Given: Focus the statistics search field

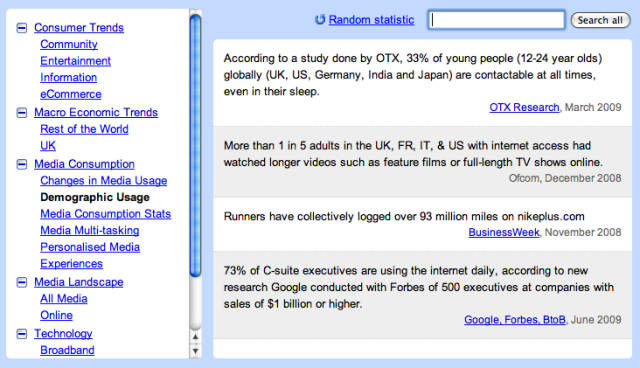Looking at the screenshot, I should point(496,20).
